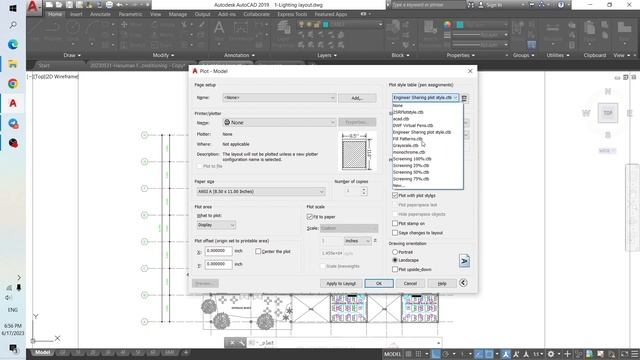
Task: Collapse Plot dialog with round arrow button
Action: pyautogui.click(x=463, y=283)
